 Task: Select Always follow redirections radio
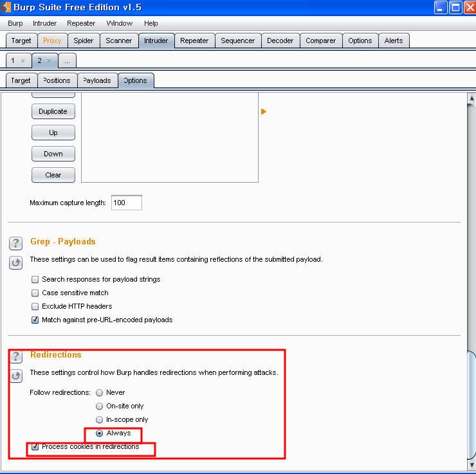(99, 433)
